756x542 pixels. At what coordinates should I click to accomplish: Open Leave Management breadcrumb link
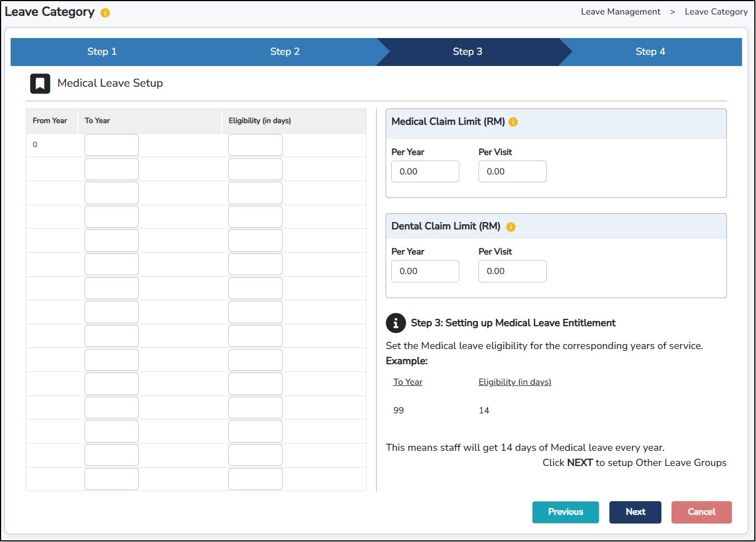coord(621,12)
